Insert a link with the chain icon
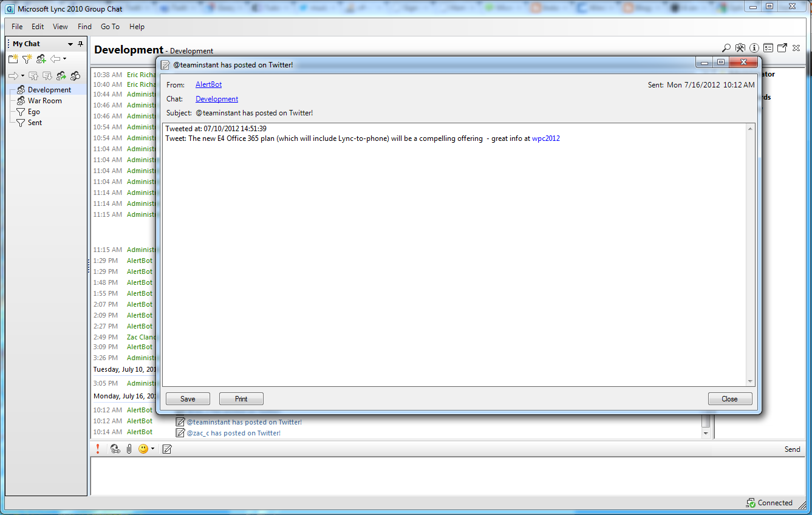This screenshot has width=812, height=515. point(115,449)
